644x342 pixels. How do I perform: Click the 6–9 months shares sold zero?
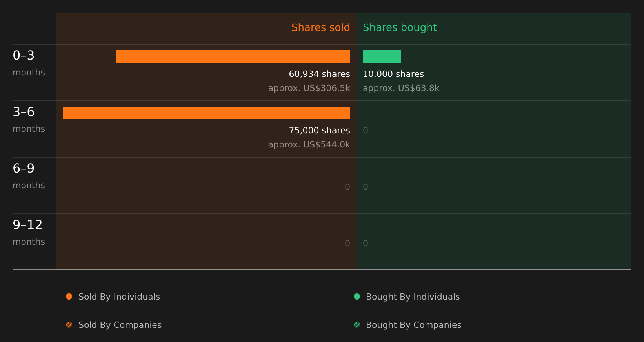[347, 187]
